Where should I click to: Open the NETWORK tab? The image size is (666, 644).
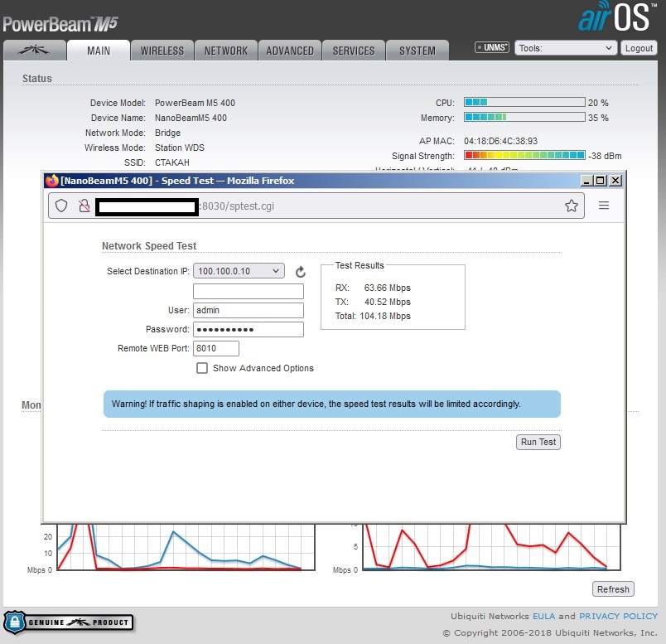click(226, 51)
